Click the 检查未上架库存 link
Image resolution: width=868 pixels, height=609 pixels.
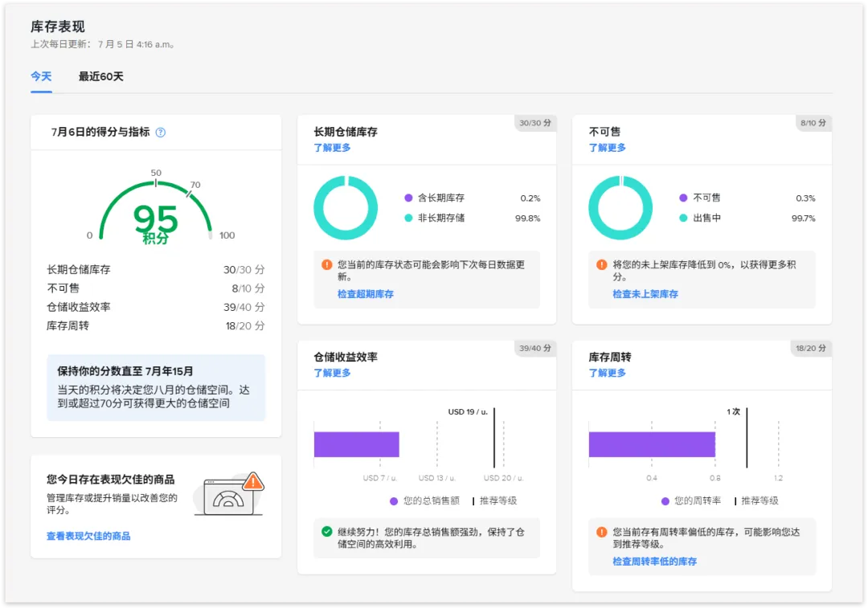[645, 294]
